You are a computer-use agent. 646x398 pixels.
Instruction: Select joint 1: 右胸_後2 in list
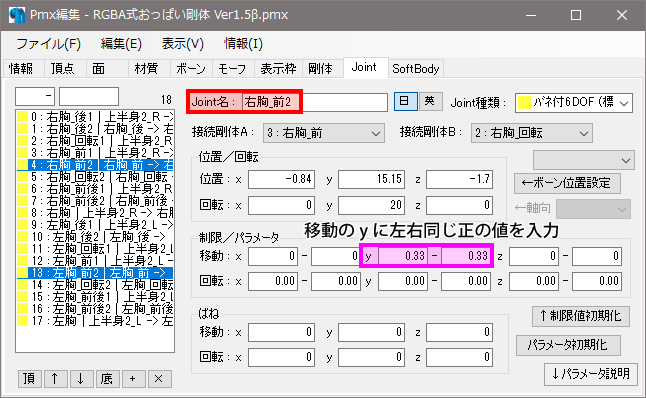click(x=95, y=129)
